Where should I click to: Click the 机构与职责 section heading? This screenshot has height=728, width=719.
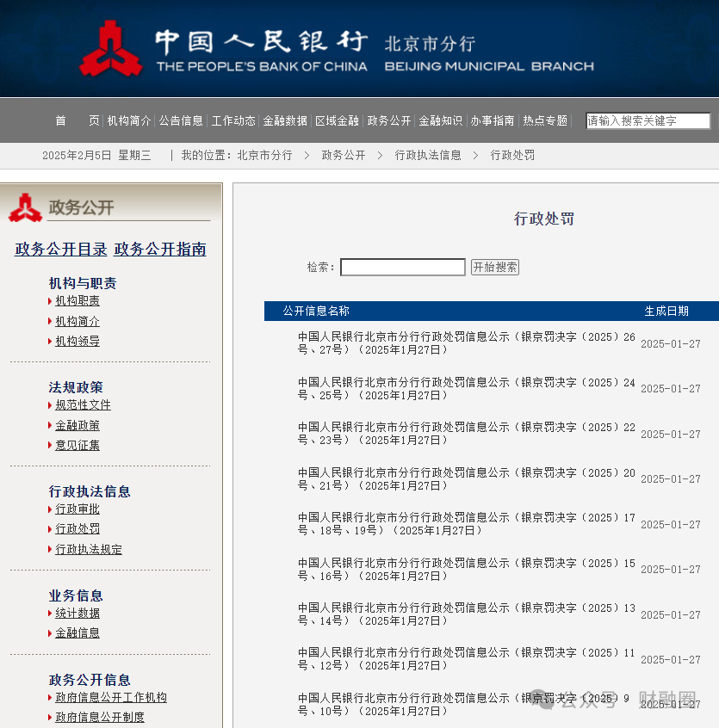point(83,283)
